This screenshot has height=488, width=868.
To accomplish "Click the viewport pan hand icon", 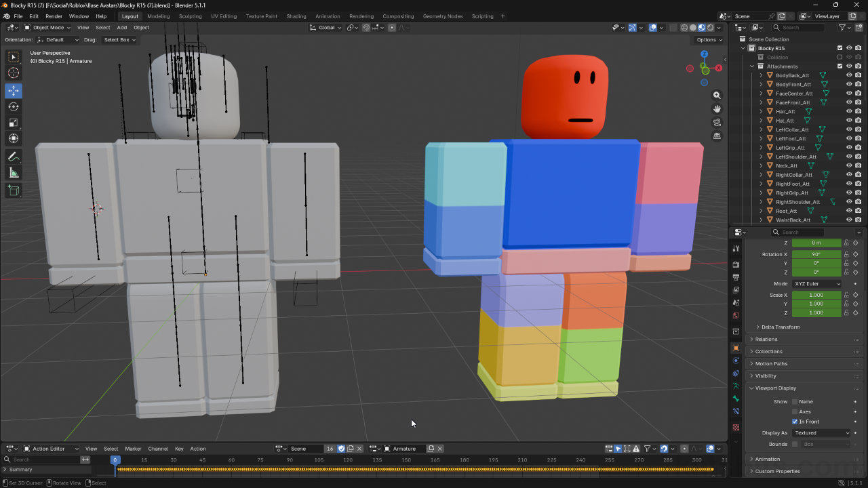I will click(x=717, y=109).
